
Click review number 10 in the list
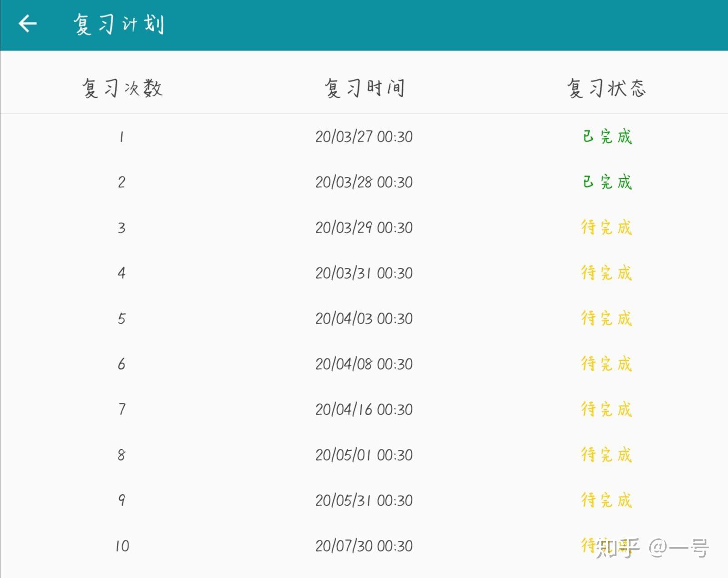[122, 546]
